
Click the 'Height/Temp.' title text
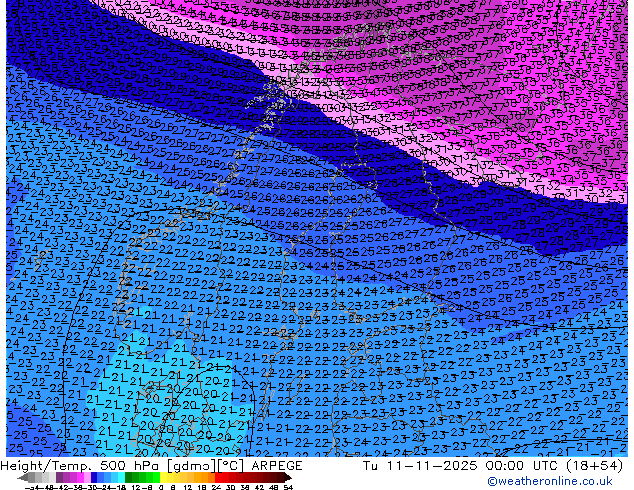[46, 466]
